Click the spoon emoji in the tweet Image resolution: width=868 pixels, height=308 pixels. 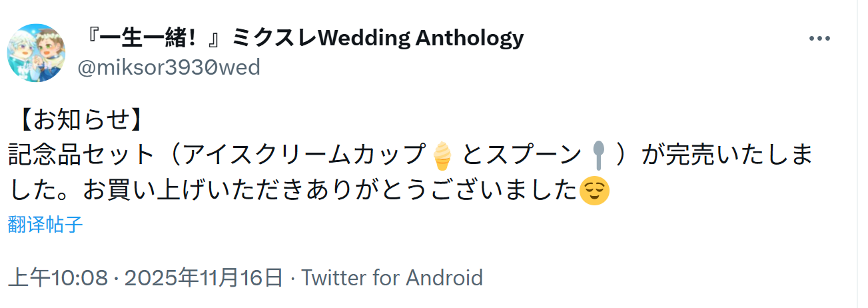(598, 156)
